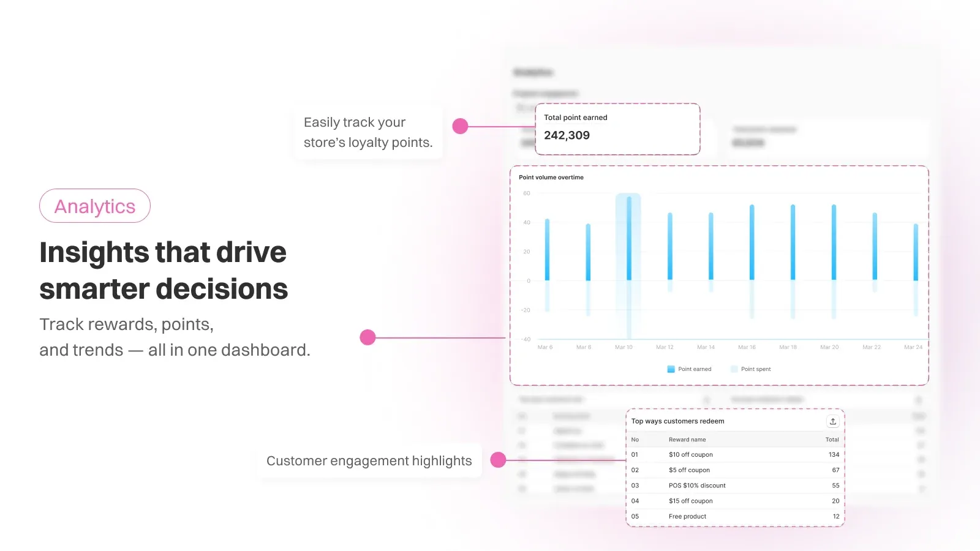Click the Total column header
980x551 pixels.
[832, 440]
